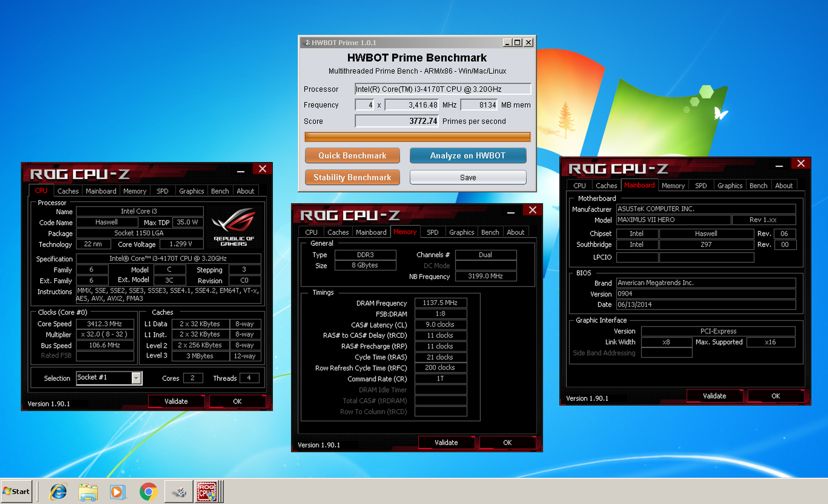This screenshot has width=828, height=504.
Task: Open Memory tab in the Mainboard window
Action: point(673,186)
